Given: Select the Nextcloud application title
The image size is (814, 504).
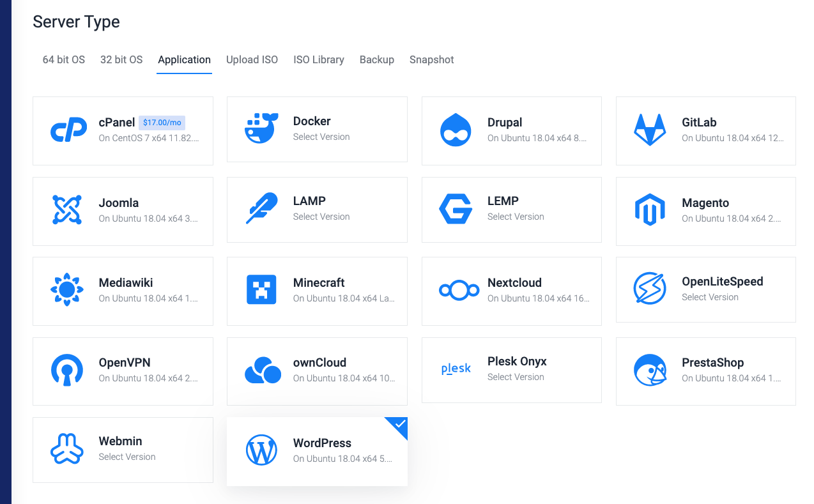Looking at the screenshot, I should [514, 282].
